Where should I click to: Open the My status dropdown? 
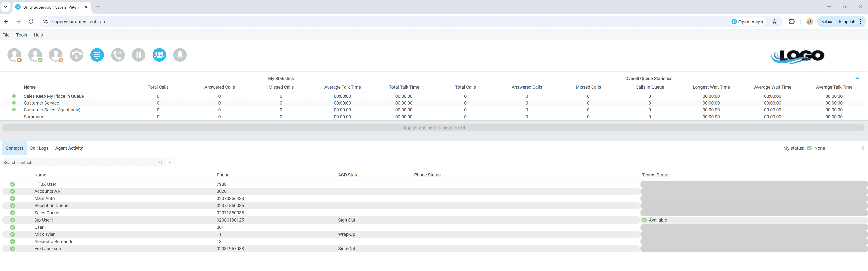click(x=863, y=148)
